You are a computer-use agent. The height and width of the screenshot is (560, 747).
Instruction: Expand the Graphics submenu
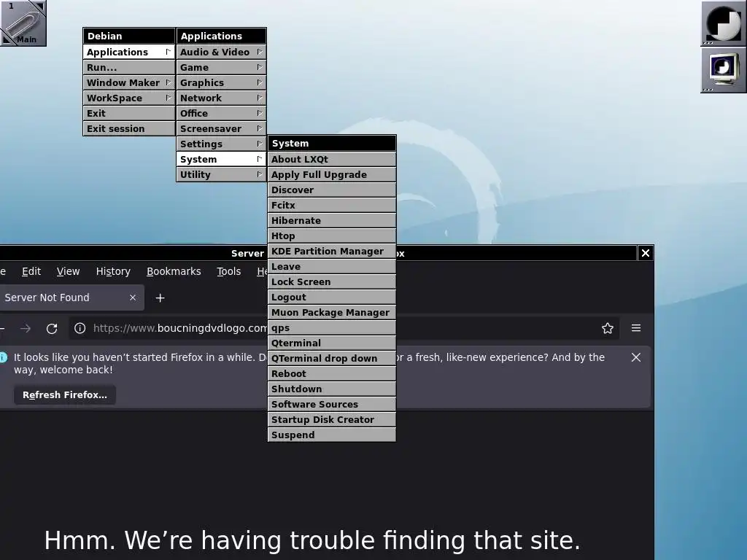click(221, 82)
